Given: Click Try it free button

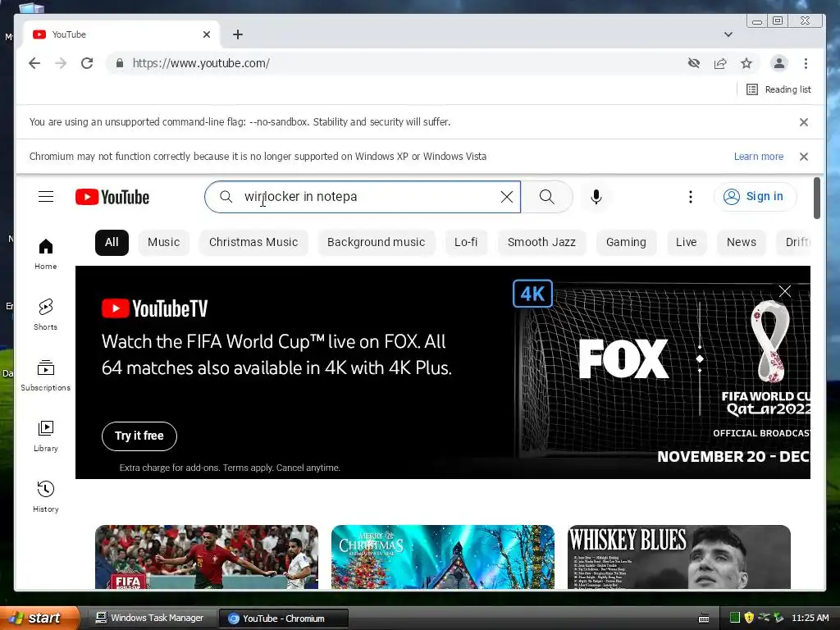Looking at the screenshot, I should pos(139,436).
